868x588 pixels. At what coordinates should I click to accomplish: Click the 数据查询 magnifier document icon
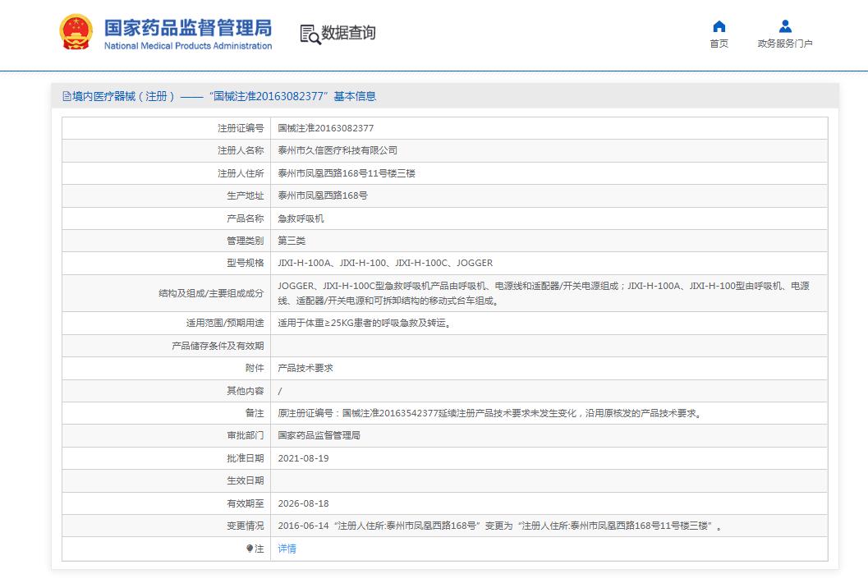310,34
